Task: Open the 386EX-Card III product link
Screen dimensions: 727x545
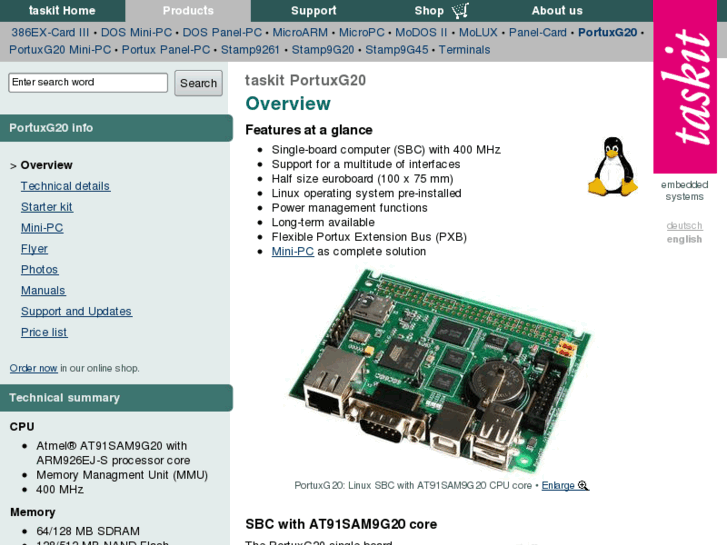Action: [x=50, y=32]
